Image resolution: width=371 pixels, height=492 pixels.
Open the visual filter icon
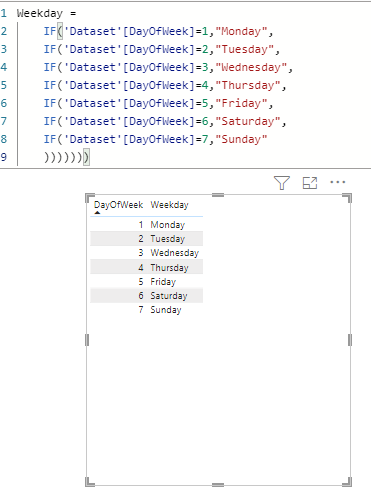click(282, 183)
